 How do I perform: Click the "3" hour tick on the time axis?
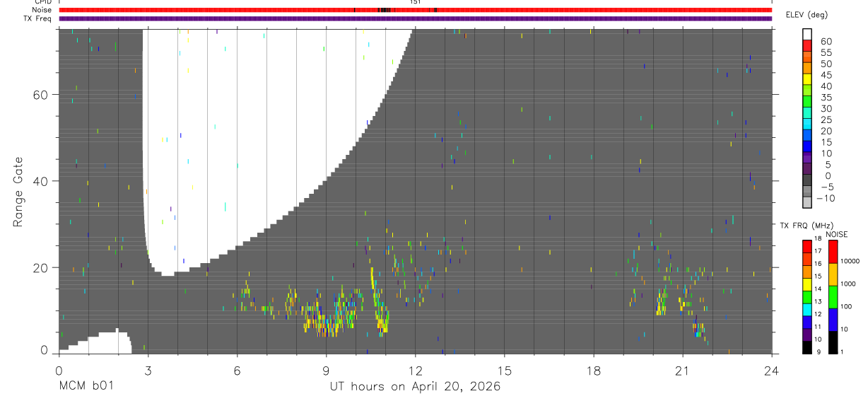[x=147, y=369]
